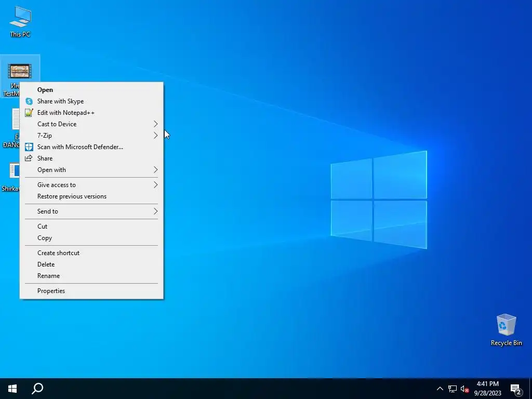Open network status tray icon

coord(453,389)
